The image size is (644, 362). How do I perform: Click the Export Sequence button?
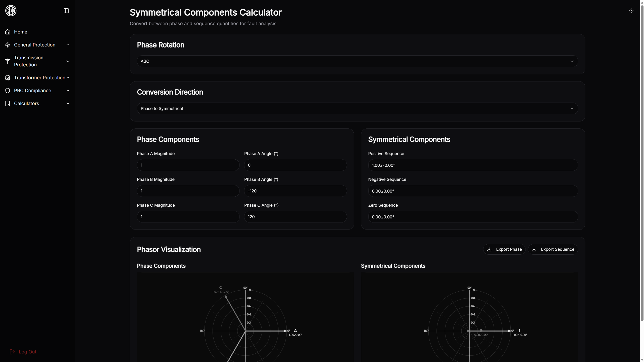(553, 249)
